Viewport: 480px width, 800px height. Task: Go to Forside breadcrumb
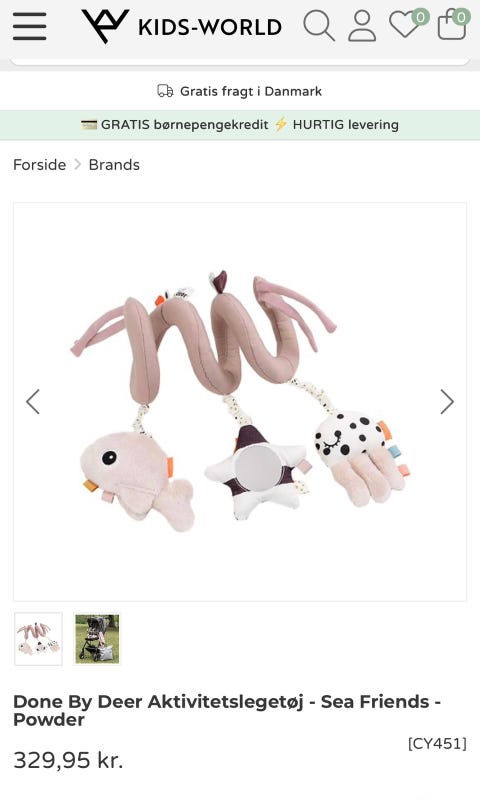pyautogui.click(x=39, y=165)
